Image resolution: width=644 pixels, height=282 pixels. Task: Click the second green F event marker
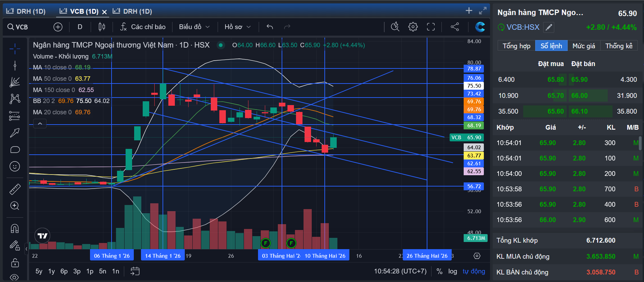point(291,243)
